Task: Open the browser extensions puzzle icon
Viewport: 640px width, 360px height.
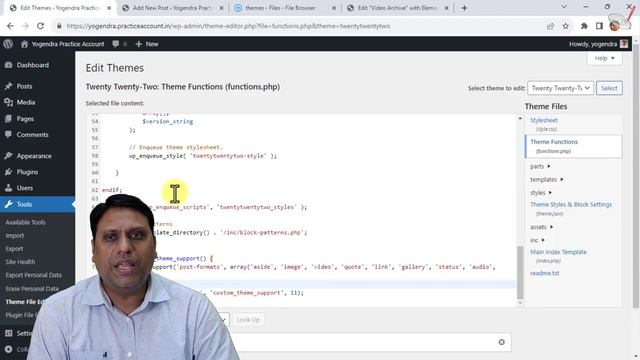Action: 584,26
